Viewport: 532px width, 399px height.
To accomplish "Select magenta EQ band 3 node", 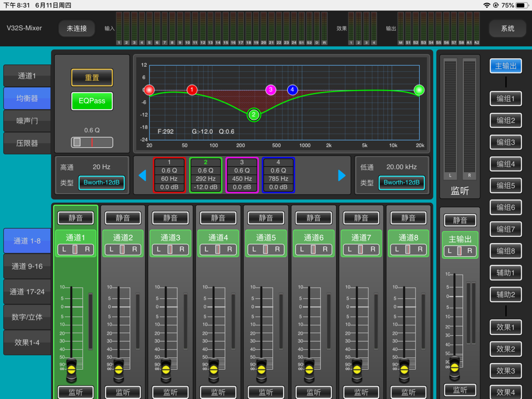I will [x=271, y=90].
